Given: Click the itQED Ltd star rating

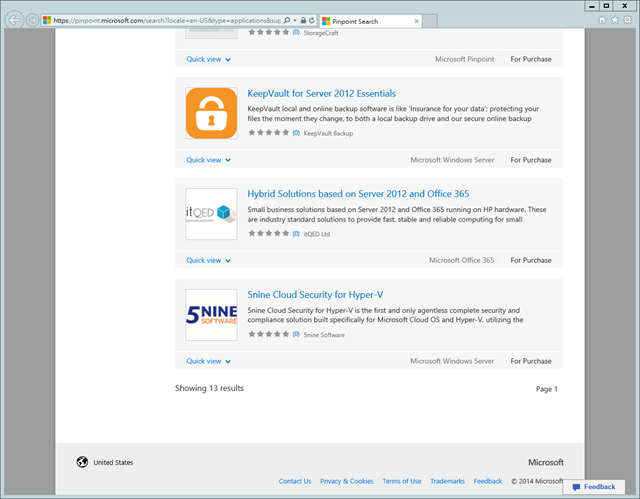Looking at the screenshot, I should [x=269, y=233].
